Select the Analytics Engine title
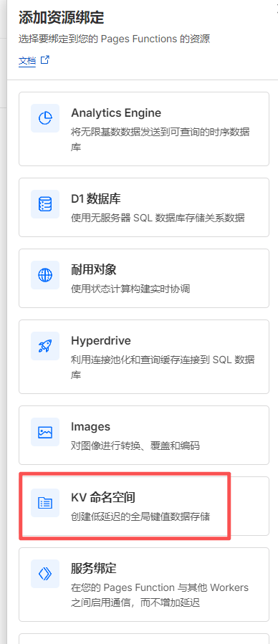This screenshot has width=278, height=644. point(116,112)
